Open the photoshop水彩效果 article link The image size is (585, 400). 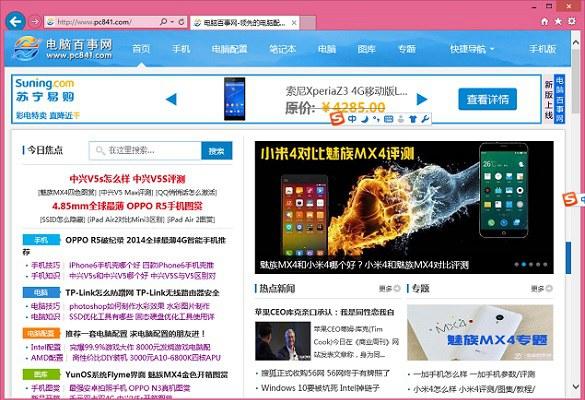tap(139, 306)
